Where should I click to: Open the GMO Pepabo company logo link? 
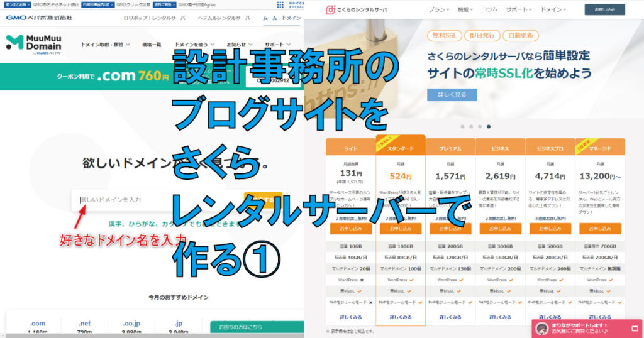[39, 18]
